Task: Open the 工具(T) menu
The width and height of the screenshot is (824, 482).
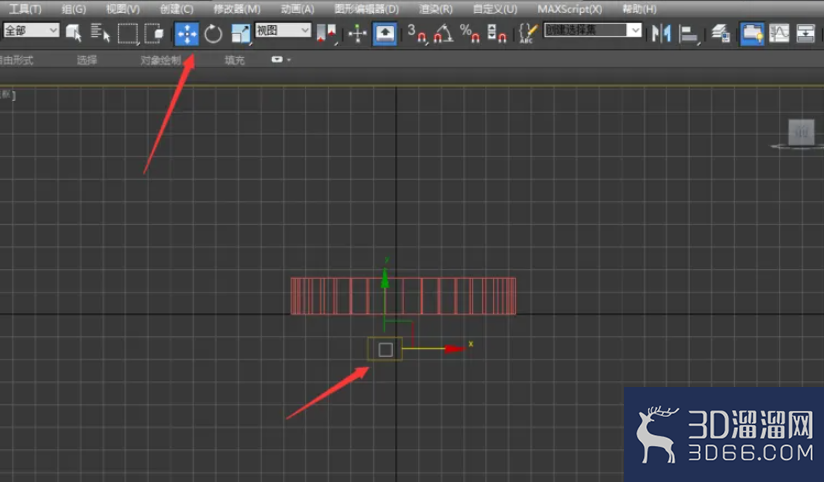Action: (x=25, y=9)
